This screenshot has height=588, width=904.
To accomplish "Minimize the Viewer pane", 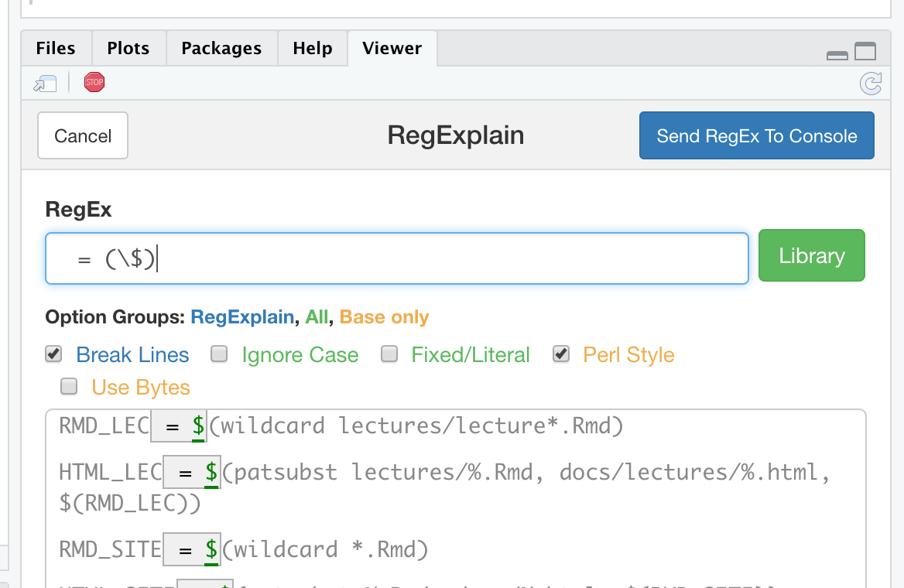I will (x=837, y=54).
